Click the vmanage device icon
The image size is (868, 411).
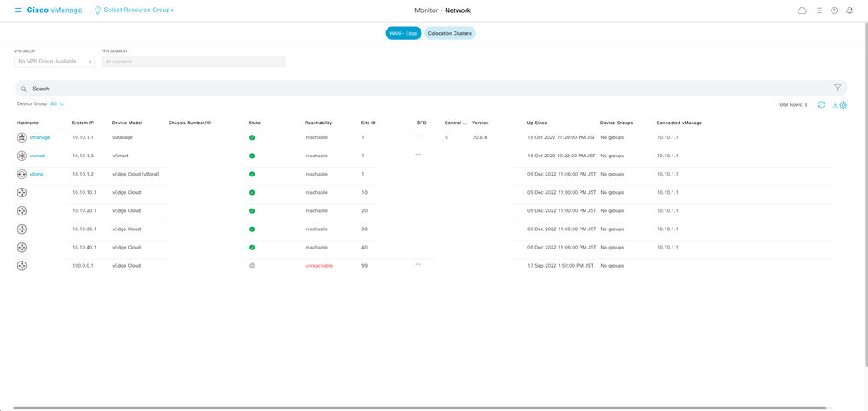[22, 137]
